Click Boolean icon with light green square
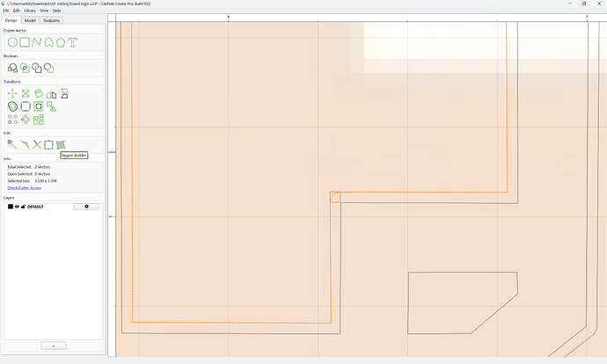 click(48, 68)
